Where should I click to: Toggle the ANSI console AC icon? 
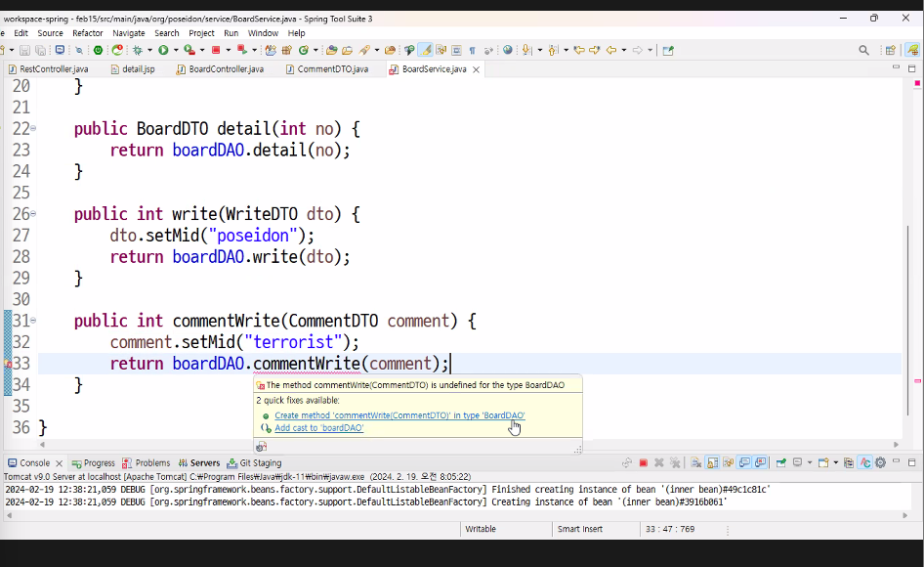864,463
